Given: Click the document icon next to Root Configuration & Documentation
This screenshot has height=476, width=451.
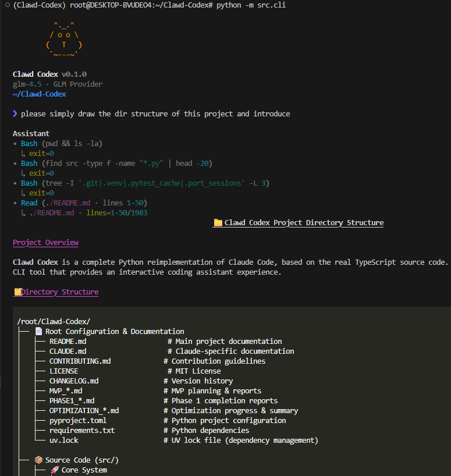Looking at the screenshot, I should coord(38,331).
